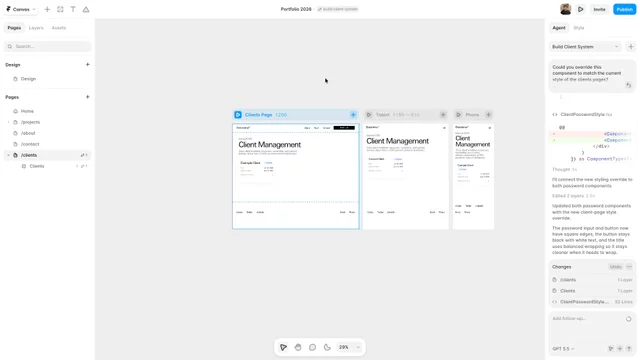Add a new page with Pages plus
Viewport: 640px width, 360px height.
87,97
